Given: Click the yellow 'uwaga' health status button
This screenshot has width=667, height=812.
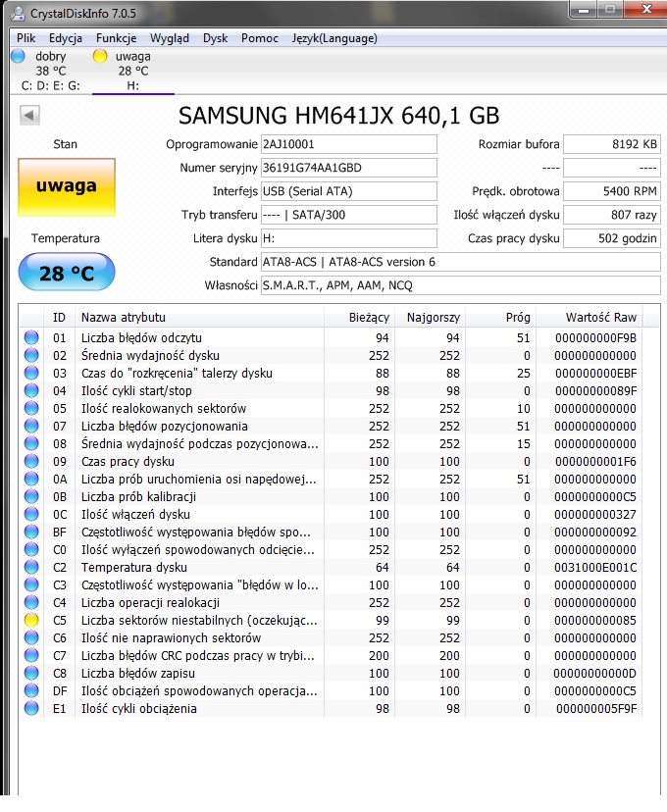Looking at the screenshot, I should pos(67,186).
